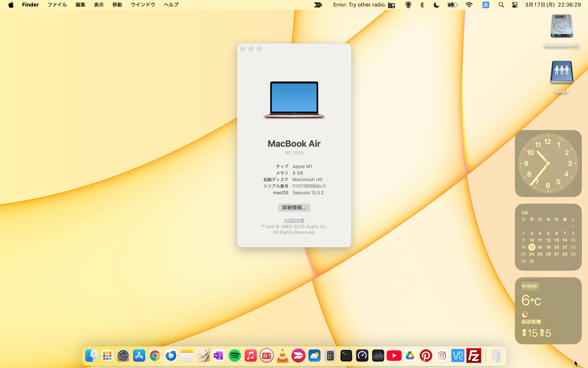Screen dimensions: 588x368
Task: Open Thunderbird mail in the Dock
Action: (171, 356)
